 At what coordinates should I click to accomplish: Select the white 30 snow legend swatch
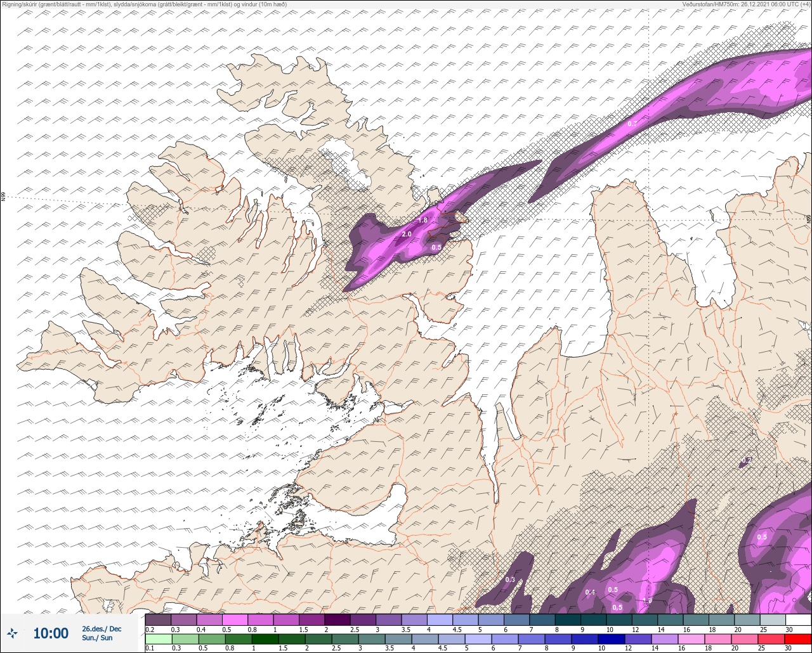(x=799, y=619)
